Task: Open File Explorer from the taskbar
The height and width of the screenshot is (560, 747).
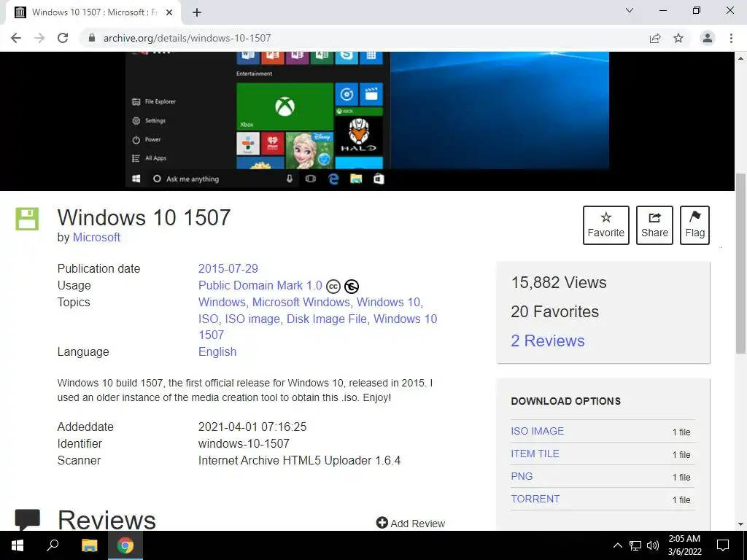Action: [89, 545]
